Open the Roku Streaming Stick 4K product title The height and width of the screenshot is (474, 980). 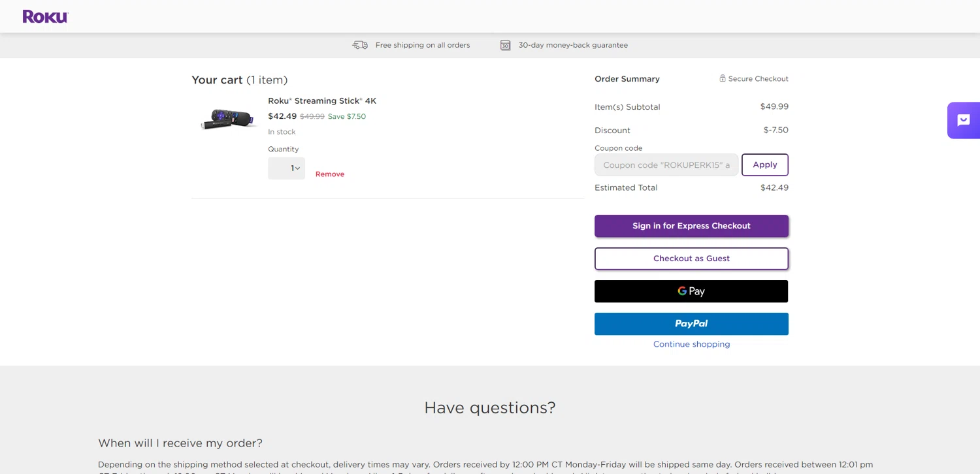tap(322, 101)
